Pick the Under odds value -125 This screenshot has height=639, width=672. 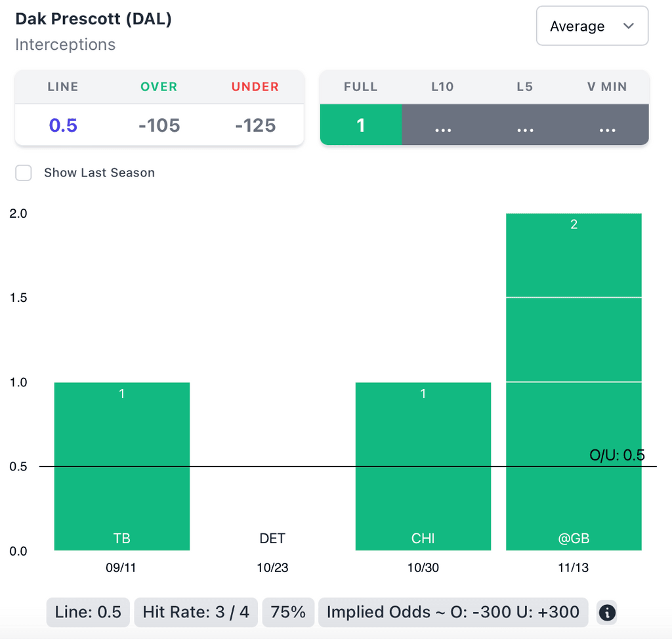click(x=255, y=125)
